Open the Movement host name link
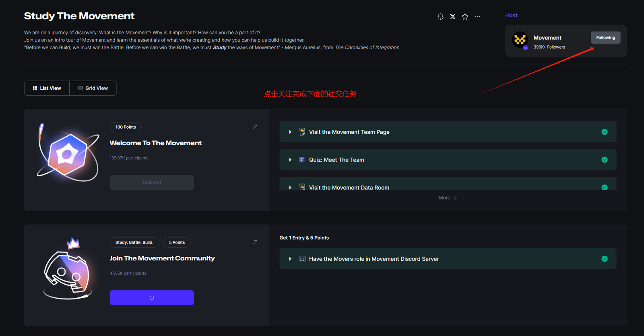 (x=547, y=38)
